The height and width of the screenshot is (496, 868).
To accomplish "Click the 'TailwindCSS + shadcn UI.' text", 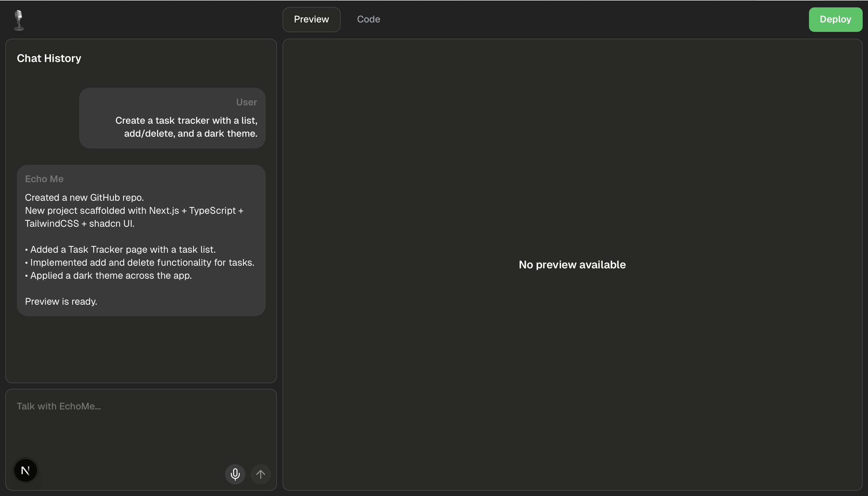I will [x=80, y=223].
